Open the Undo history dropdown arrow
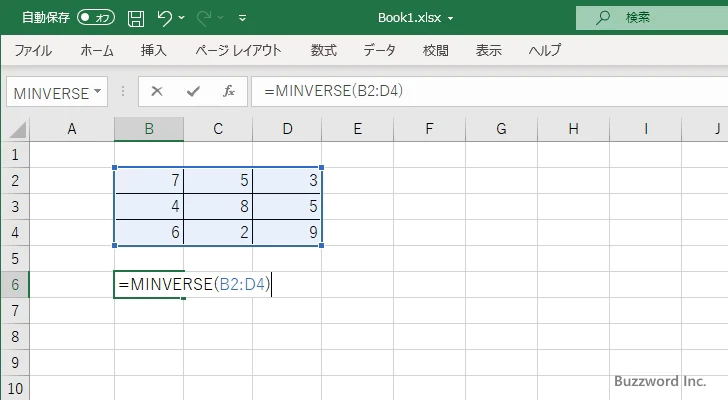728x400 pixels. click(182, 18)
